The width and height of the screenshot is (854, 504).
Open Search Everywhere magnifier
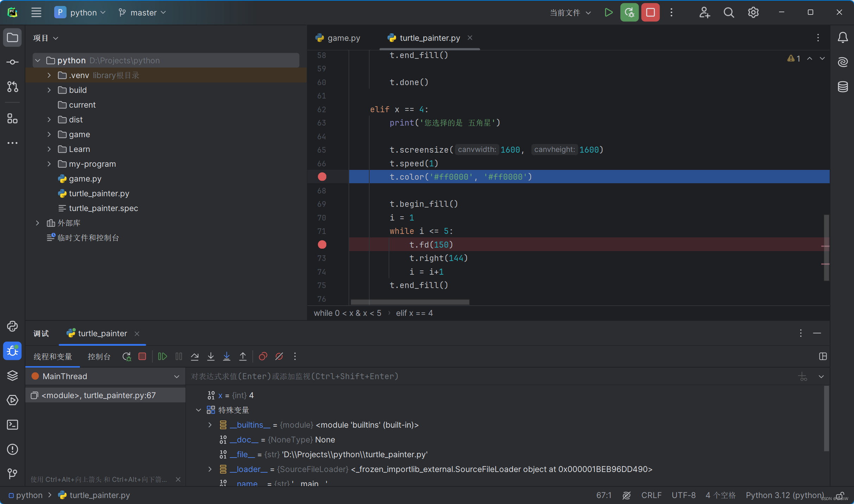click(729, 13)
